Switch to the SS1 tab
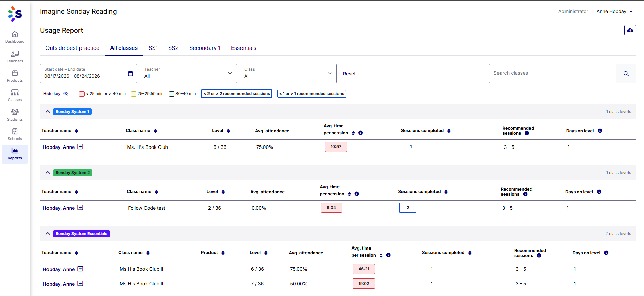The height and width of the screenshot is (296, 644). 153,48
